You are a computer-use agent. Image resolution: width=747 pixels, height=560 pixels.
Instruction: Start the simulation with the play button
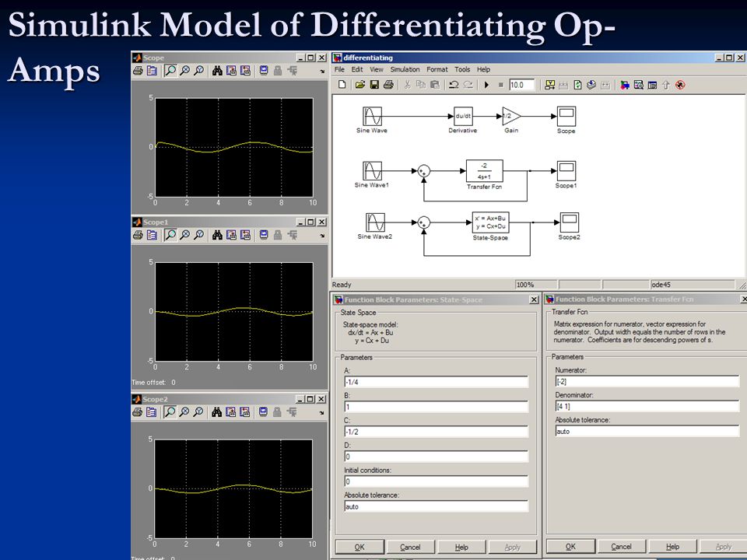point(486,85)
